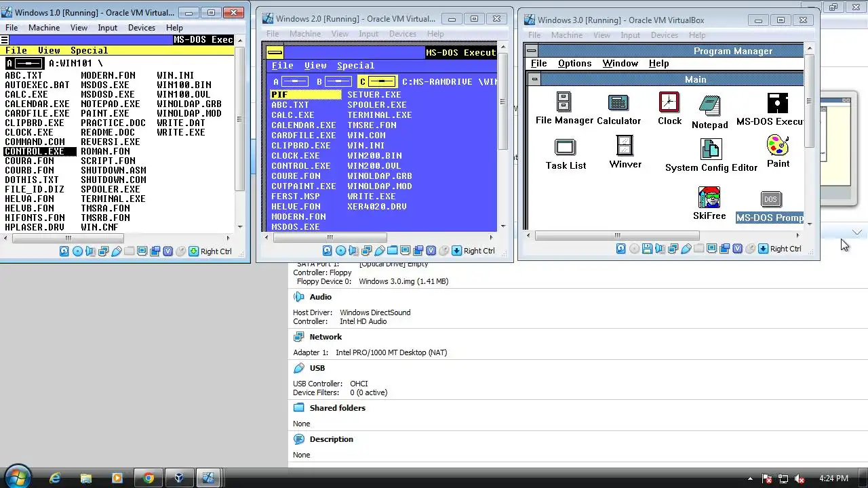The width and height of the screenshot is (868, 488).
Task: Open Options menu in Program Manager
Action: pyautogui.click(x=574, y=63)
